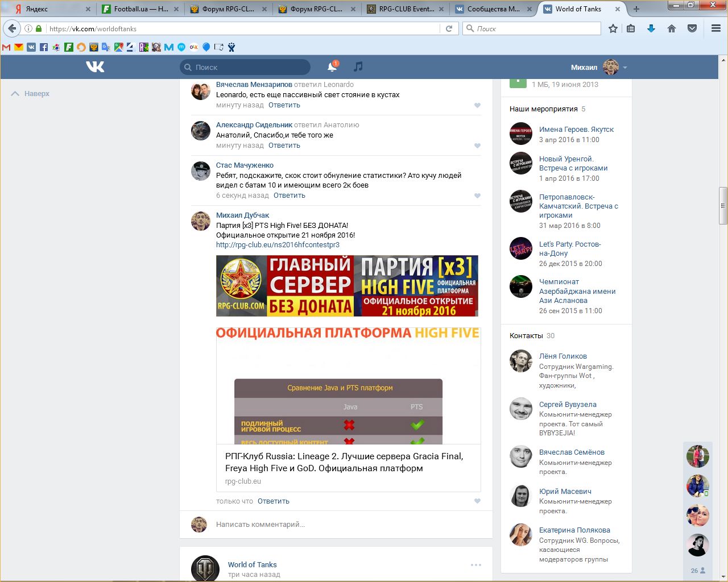Like Михаил Дубчак's comment with heart
The height and width of the screenshot is (582, 728).
[477, 501]
